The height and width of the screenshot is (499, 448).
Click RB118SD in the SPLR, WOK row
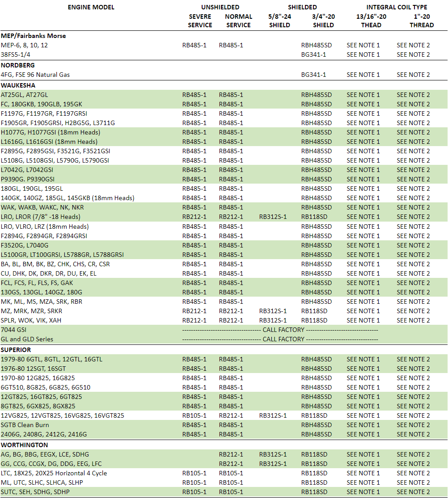[314, 320]
